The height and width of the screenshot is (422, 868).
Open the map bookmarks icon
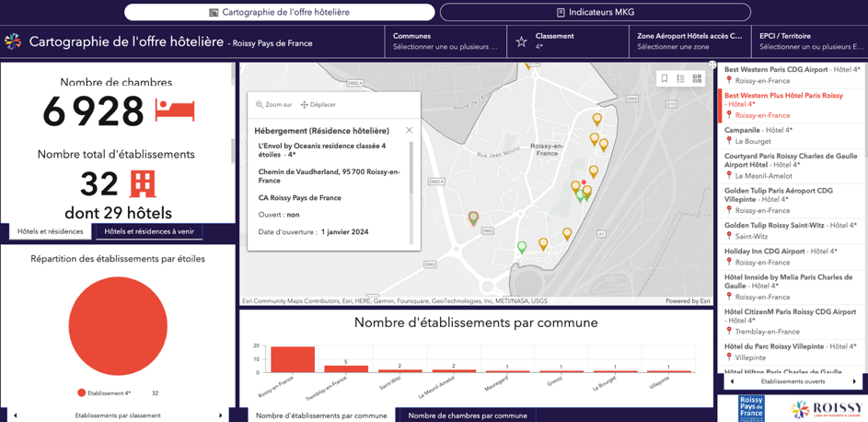(x=665, y=78)
